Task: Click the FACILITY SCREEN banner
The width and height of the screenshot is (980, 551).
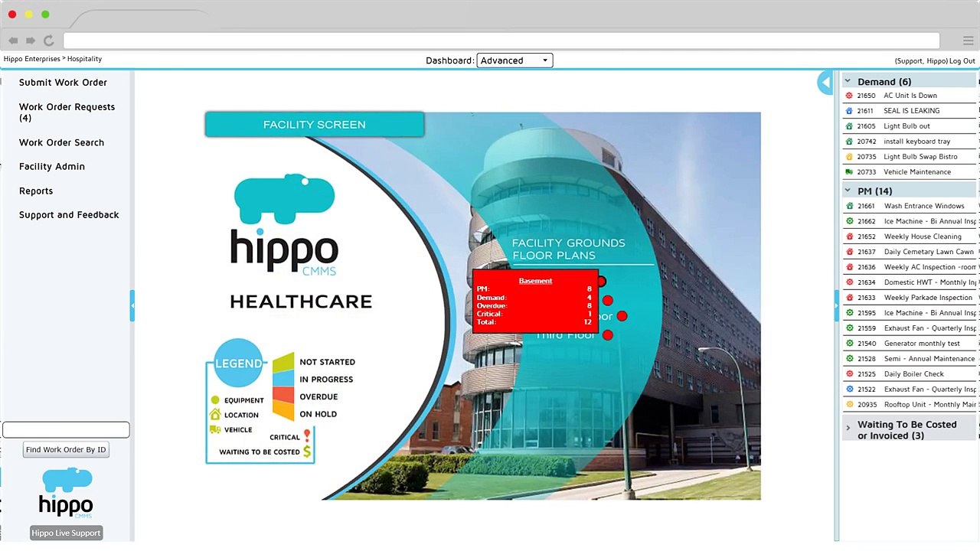Action: pos(315,125)
